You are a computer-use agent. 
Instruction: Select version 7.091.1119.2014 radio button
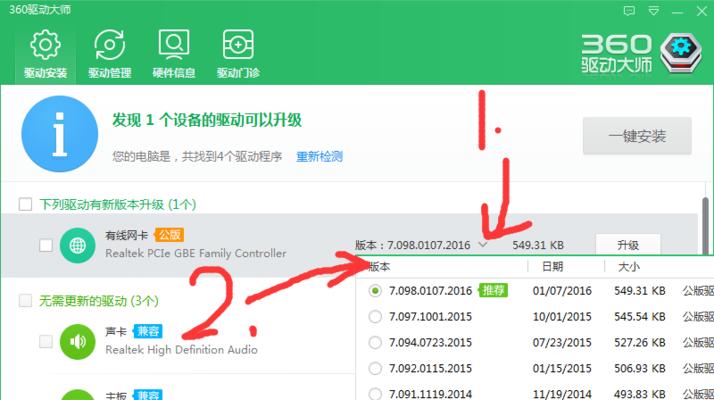pos(375,394)
